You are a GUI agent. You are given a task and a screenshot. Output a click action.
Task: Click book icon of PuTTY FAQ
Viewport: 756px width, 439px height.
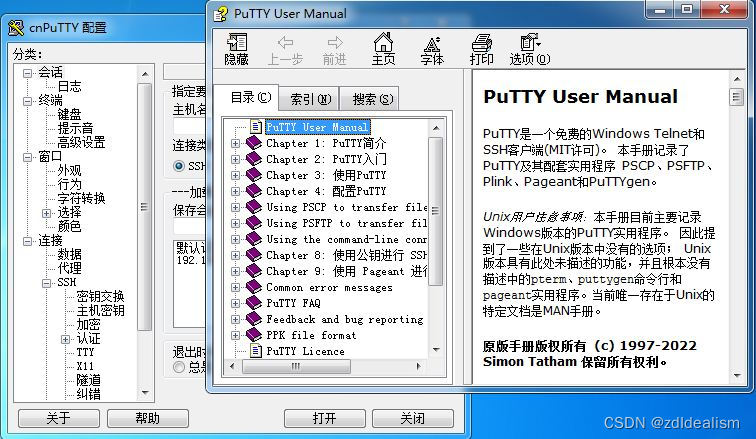pyautogui.click(x=254, y=303)
